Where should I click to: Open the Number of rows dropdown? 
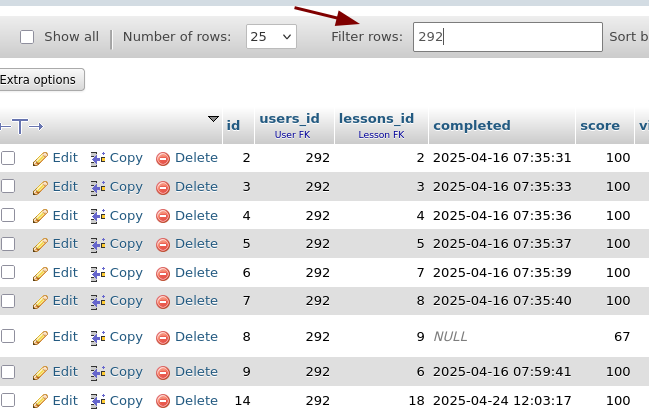(x=271, y=36)
